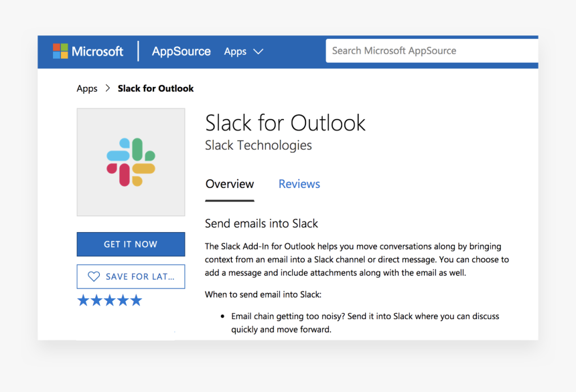Open the AppSource home link
Image resolution: width=576 pixels, height=392 pixels.
181,51
